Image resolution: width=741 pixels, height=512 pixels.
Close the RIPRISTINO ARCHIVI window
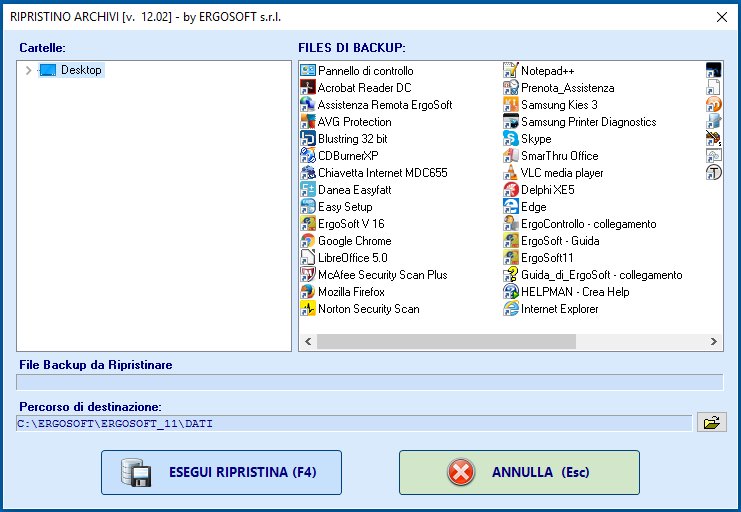(x=722, y=17)
